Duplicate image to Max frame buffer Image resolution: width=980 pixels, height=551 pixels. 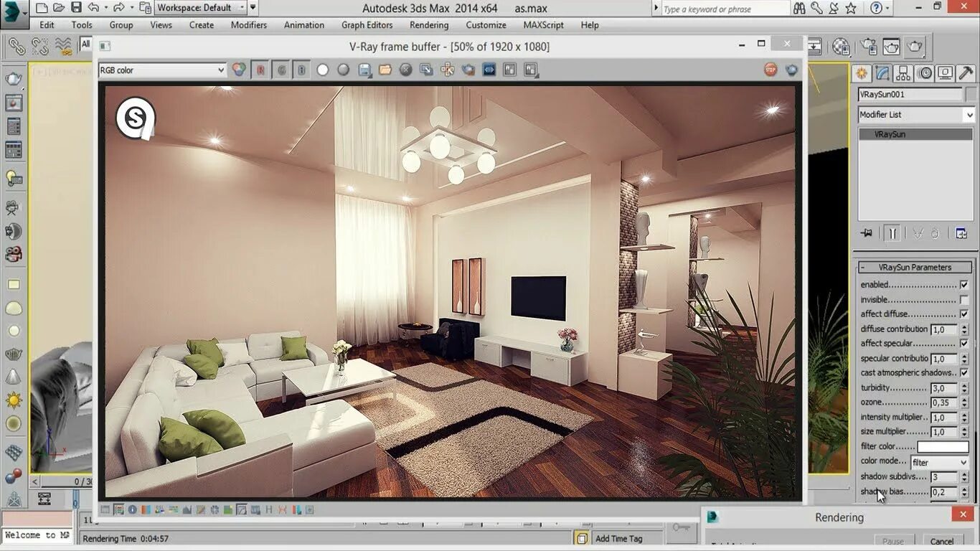tap(427, 70)
